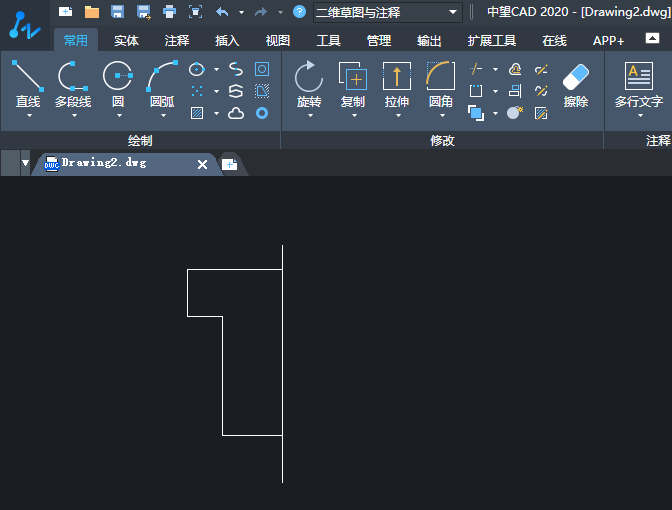The image size is (672, 510).
Task: Select the 圆 circle tool
Action: pyautogui.click(x=118, y=84)
